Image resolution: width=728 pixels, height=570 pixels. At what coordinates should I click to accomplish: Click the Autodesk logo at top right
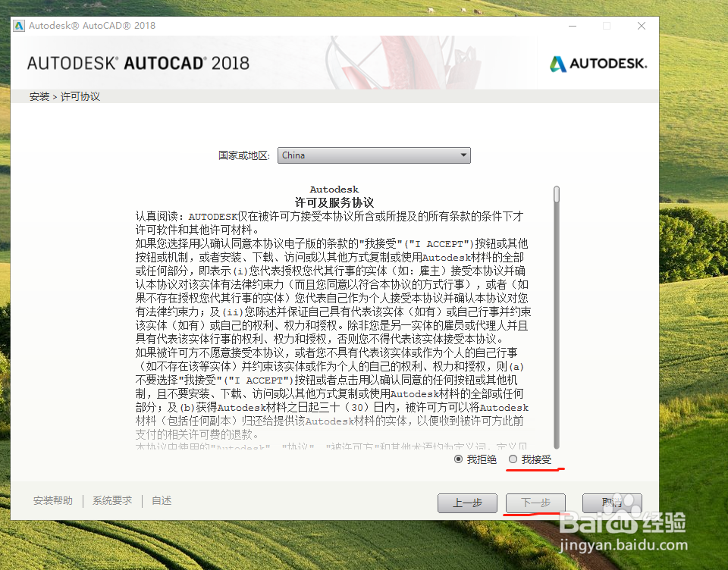click(598, 64)
